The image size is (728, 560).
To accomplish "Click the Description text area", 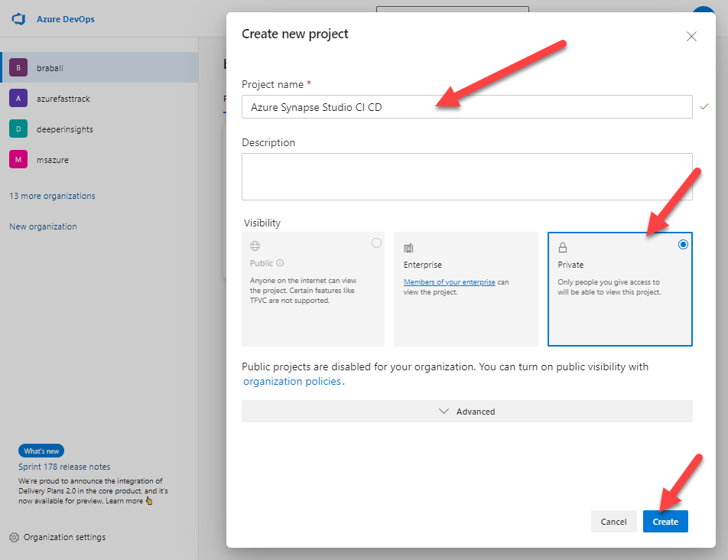I will [x=466, y=177].
